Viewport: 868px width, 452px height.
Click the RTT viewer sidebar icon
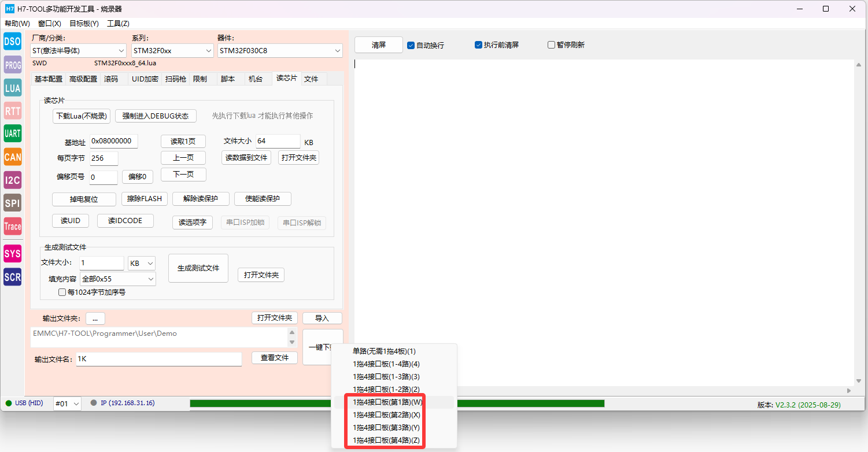tap(12, 110)
